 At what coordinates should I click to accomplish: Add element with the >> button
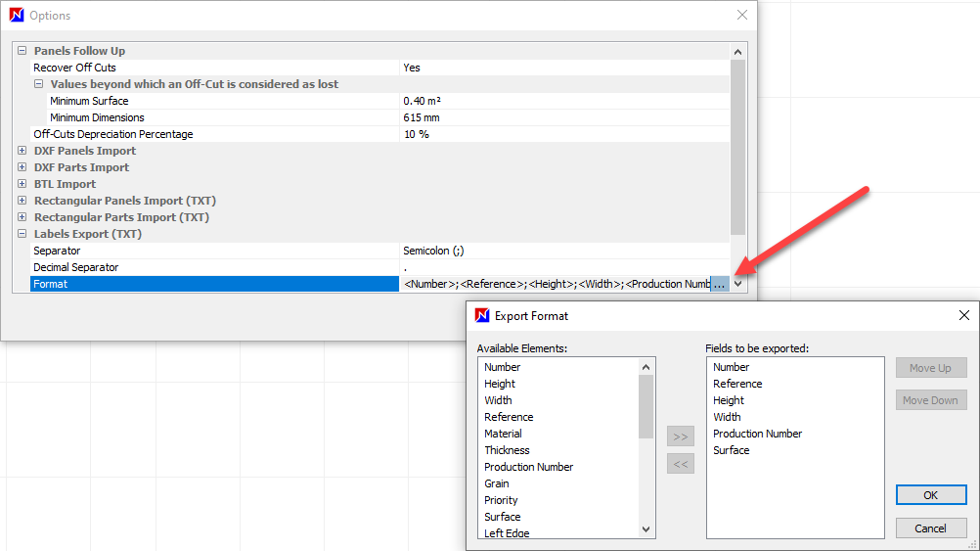[681, 436]
